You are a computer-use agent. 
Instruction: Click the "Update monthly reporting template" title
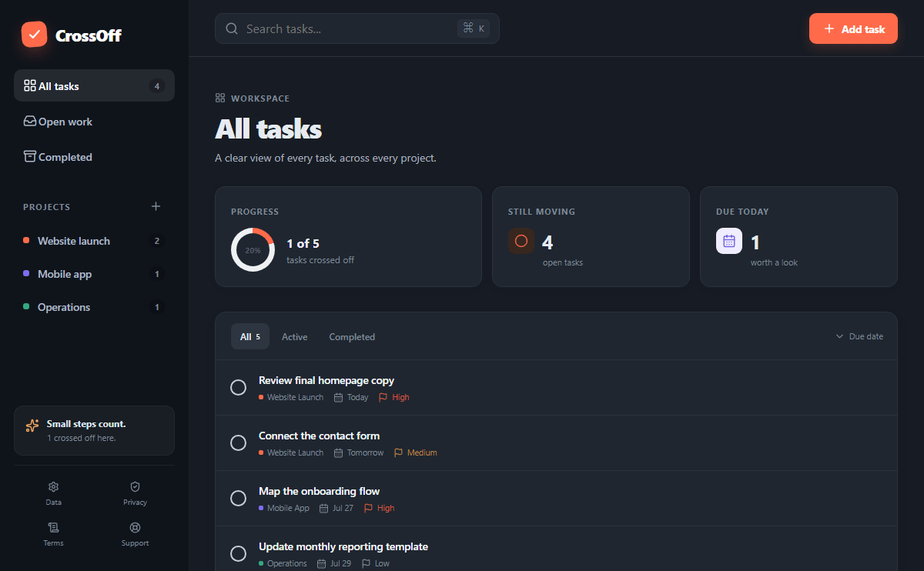(343, 546)
